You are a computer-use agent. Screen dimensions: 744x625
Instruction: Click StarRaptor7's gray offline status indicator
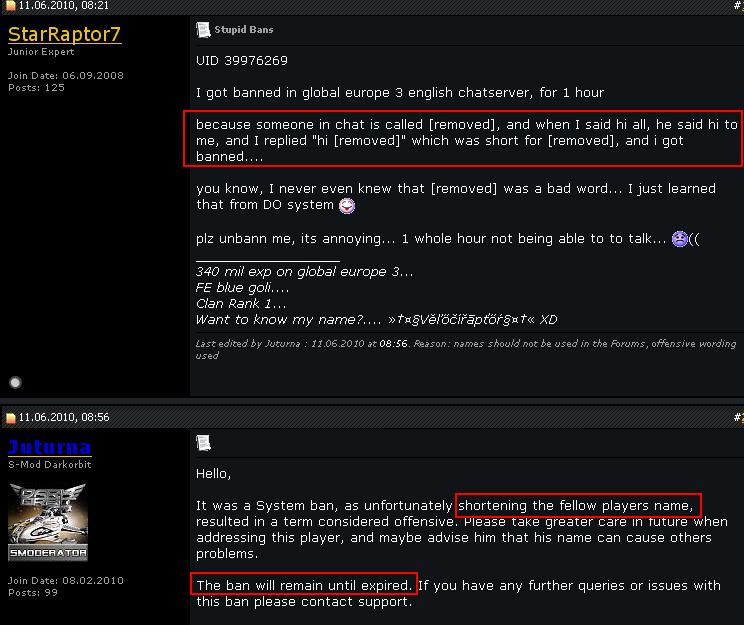tap(15, 382)
